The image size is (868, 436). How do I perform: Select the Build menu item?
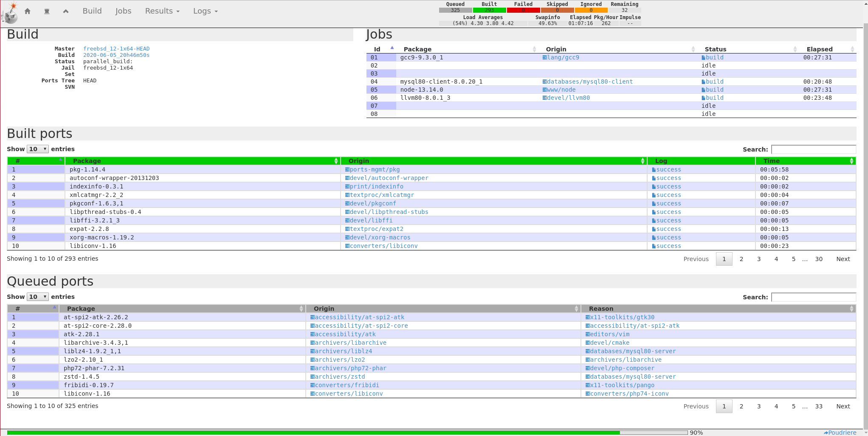[x=92, y=11]
